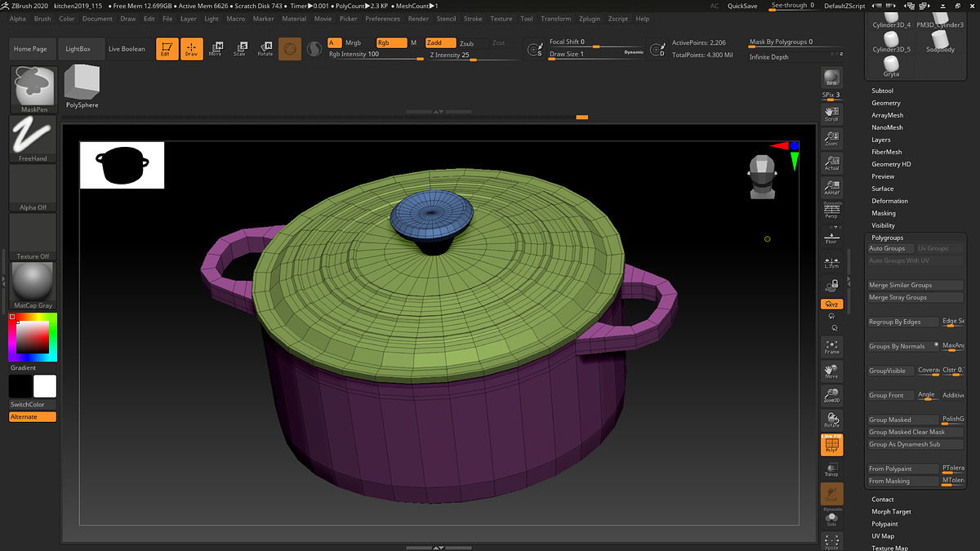Toggle Local Symmetry (L.Sym)
Viewport: 980px width, 551px height.
point(831,261)
